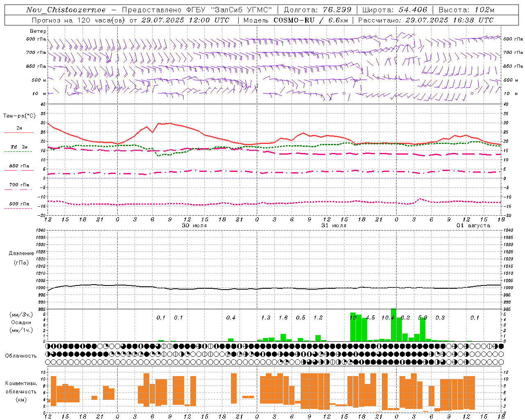Select the latitude value 54.406
Screen dimensions: 525x420
click(413, 10)
